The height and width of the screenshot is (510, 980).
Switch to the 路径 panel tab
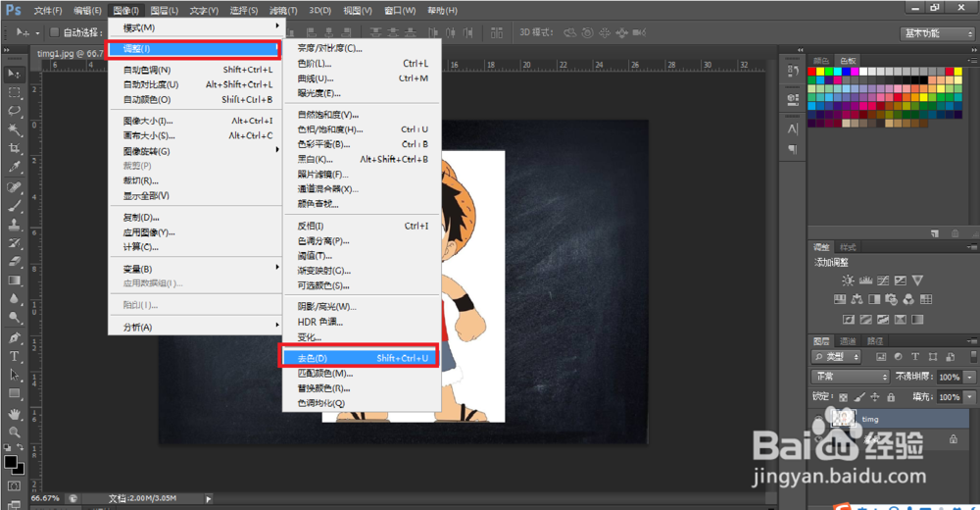[x=875, y=341]
